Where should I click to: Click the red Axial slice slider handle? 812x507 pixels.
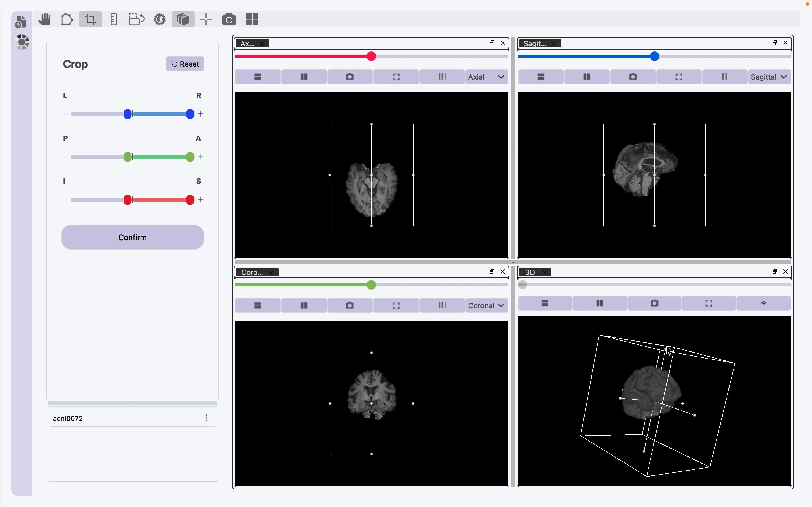[371, 56]
